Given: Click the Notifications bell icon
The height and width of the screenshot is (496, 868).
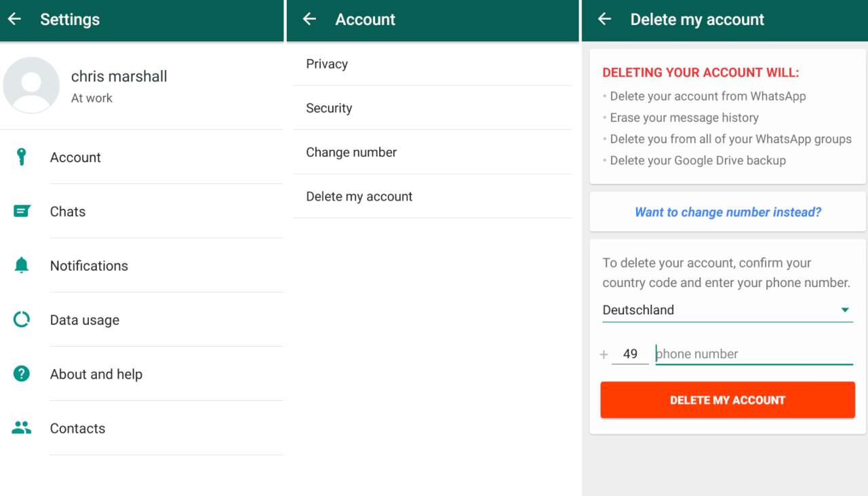Looking at the screenshot, I should (22, 265).
